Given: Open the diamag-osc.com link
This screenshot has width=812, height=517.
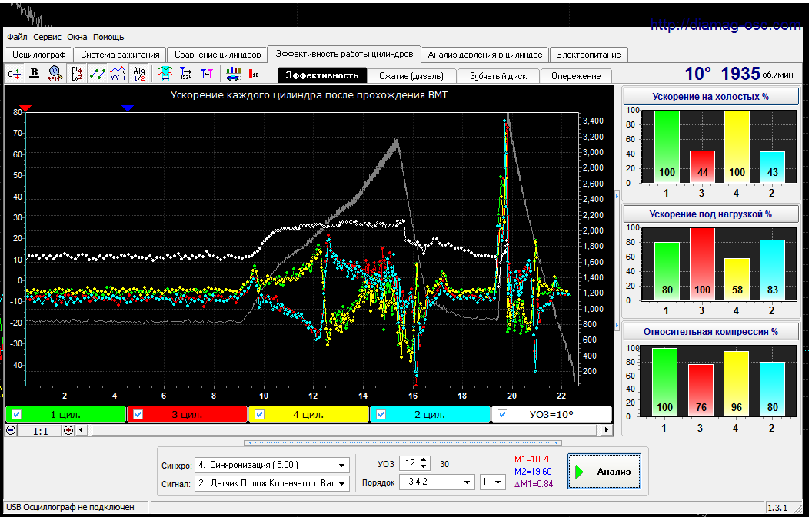Looking at the screenshot, I should 726,25.
